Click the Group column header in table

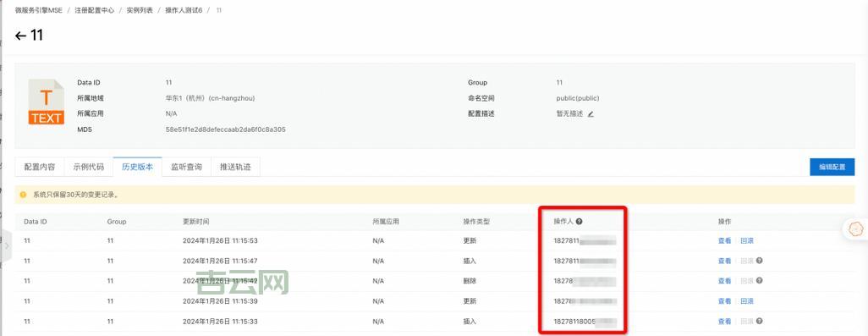click(117, 222)
